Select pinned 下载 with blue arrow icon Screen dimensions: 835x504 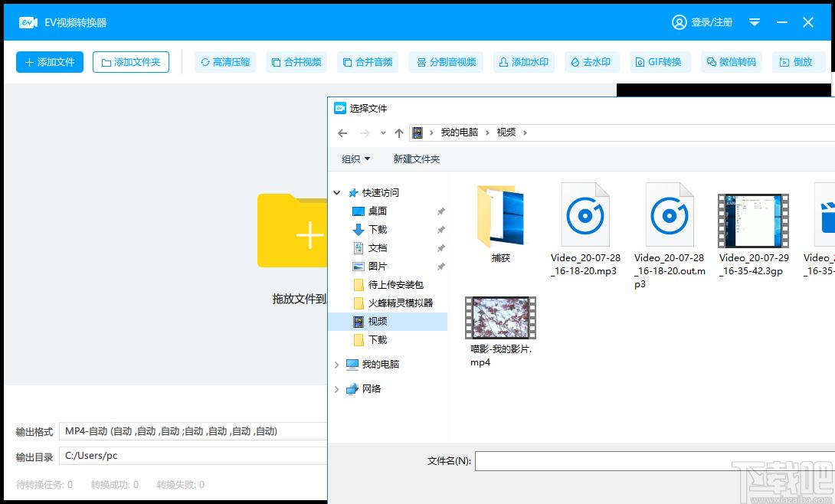377,229
